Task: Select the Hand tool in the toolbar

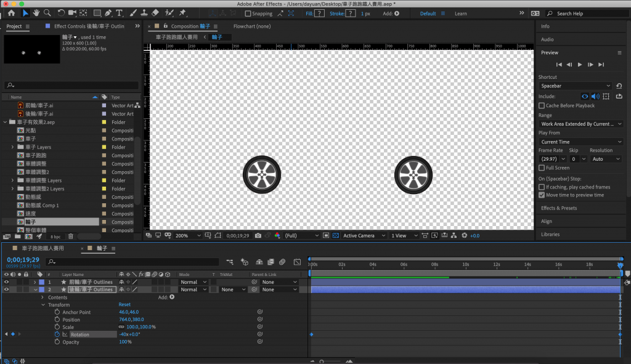Action: tap(36, 13)
